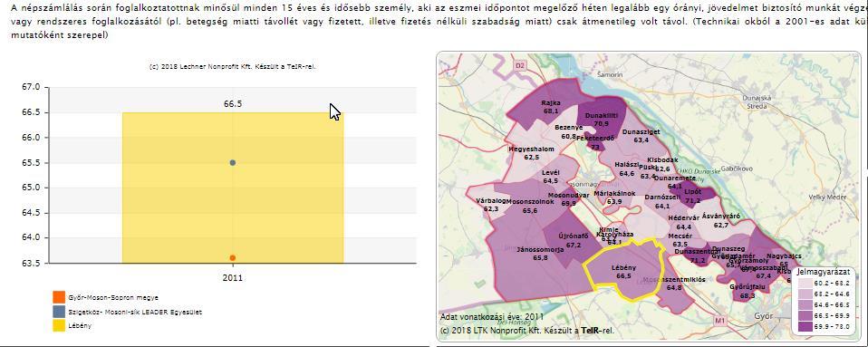868x347 pixels.
Task: Click the D2 motorway shield on map
Action: point(519,65)
